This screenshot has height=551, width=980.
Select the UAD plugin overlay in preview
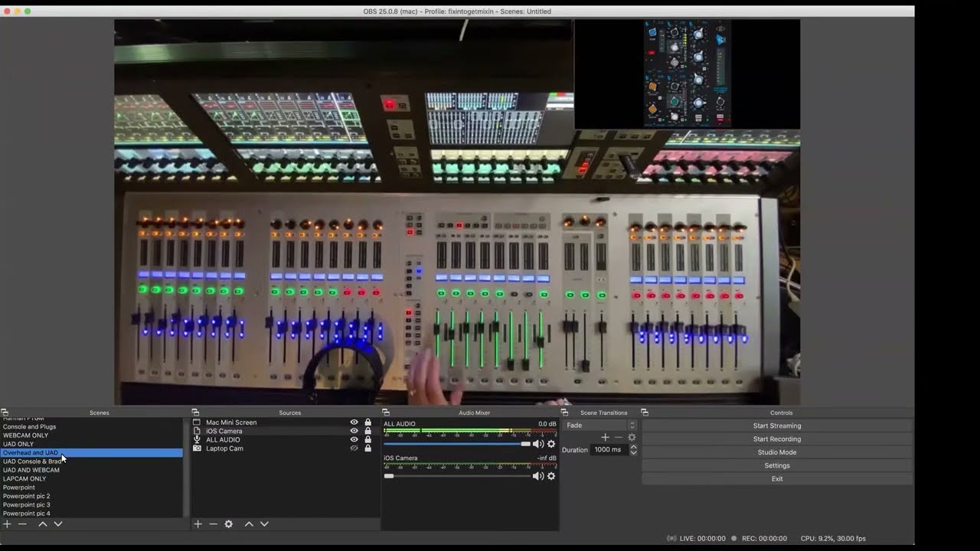pyautogui.click(x=687, y=74)
